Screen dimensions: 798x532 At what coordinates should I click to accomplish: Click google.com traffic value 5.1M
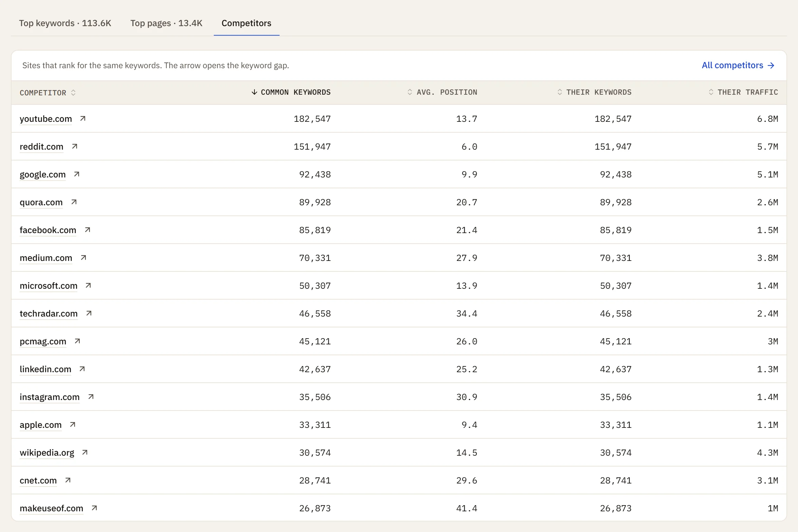coord(767,174)
